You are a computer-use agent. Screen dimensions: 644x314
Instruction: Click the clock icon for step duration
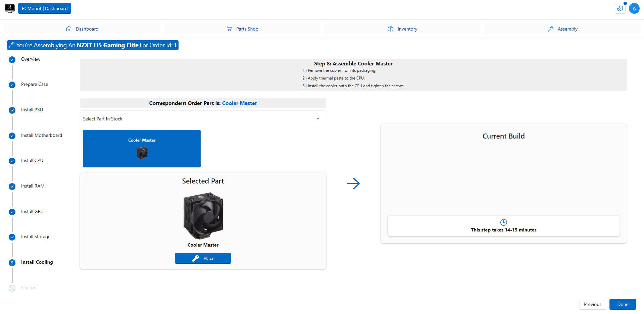[504, 222]
